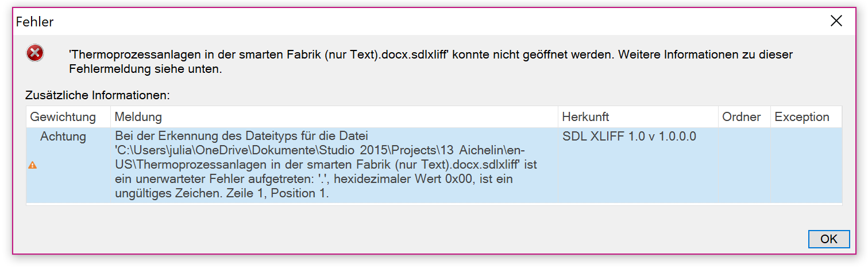The width and height of the screenshot is (868, 269).
Task: Click the divider between Gewichtung and Meldung headers
Action: tap(110, 117)
